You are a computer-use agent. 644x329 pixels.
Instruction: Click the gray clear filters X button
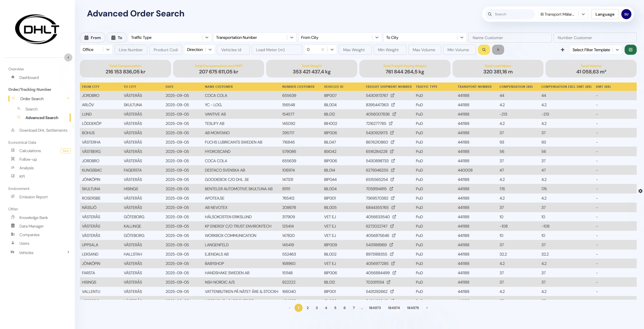498,50
